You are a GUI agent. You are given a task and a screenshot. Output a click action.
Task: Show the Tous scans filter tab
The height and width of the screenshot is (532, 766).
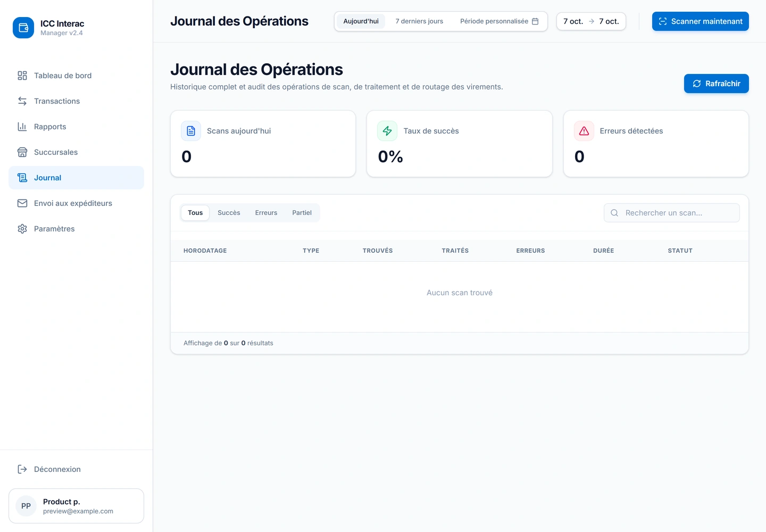click(195, 213)
